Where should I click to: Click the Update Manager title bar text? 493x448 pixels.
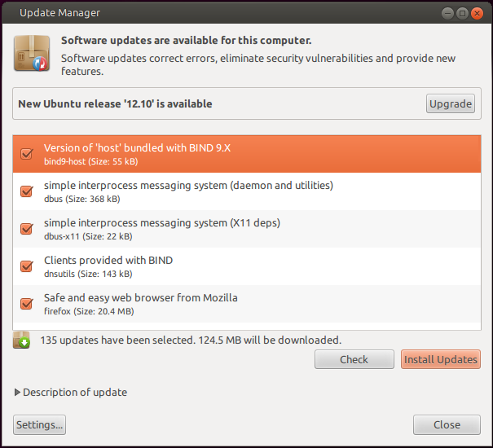coord(60,13)
